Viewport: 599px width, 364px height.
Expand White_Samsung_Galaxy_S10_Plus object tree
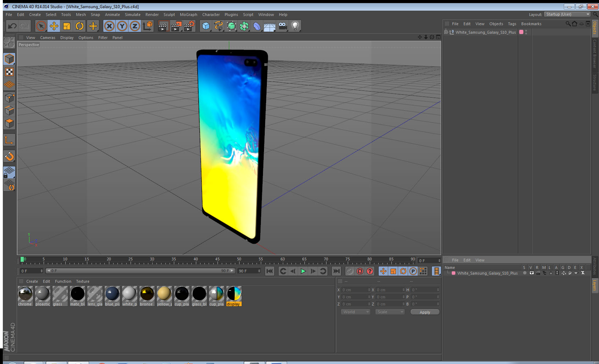pos(446,32)
